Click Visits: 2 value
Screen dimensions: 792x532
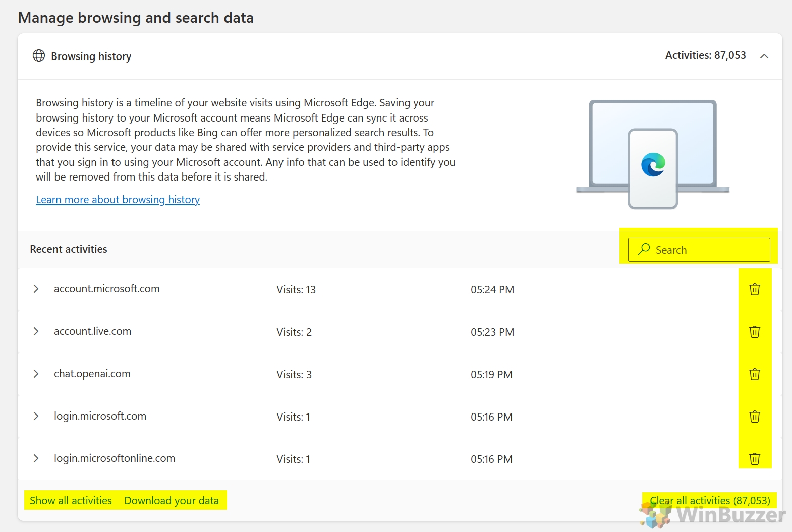click(x=294, y=332)
